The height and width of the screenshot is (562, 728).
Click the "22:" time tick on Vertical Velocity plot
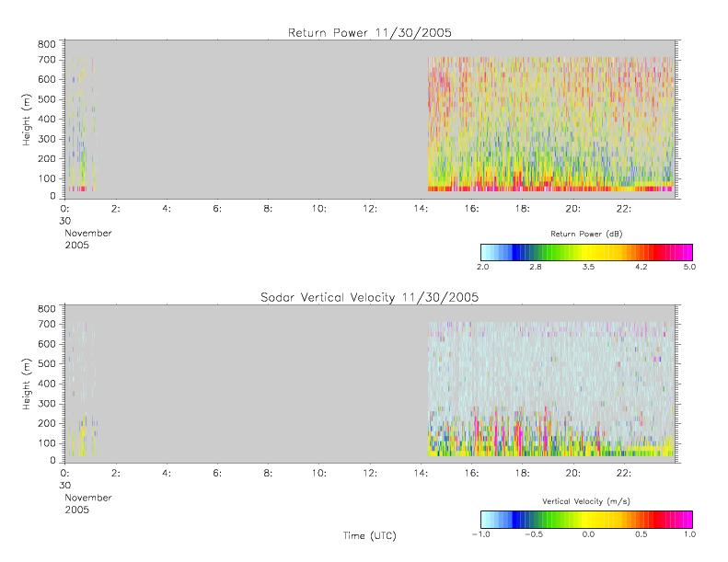[623, 473]
